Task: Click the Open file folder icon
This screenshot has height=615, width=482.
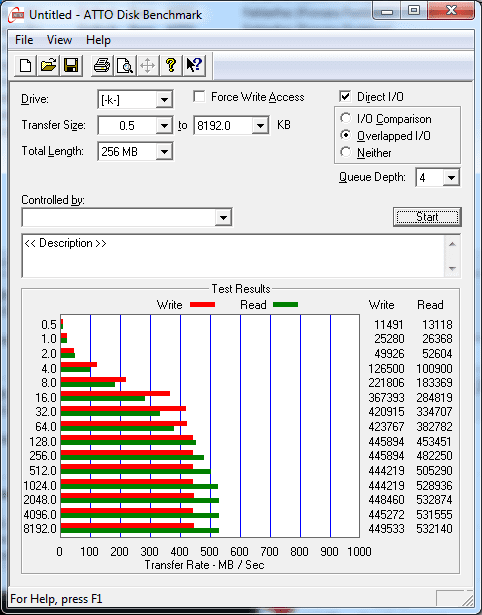Action: click(x=48, y=66)
